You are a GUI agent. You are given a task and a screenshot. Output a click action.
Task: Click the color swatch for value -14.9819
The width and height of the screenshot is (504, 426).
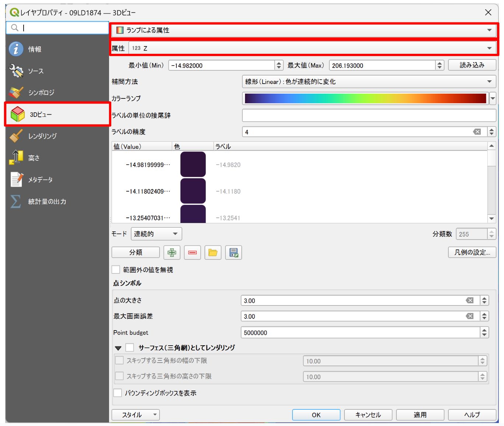193,164
